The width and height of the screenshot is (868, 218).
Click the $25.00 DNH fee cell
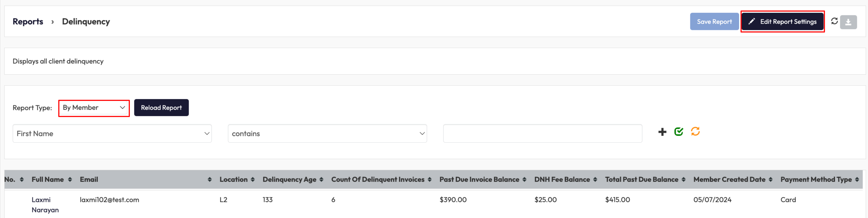tap(546, 200)
